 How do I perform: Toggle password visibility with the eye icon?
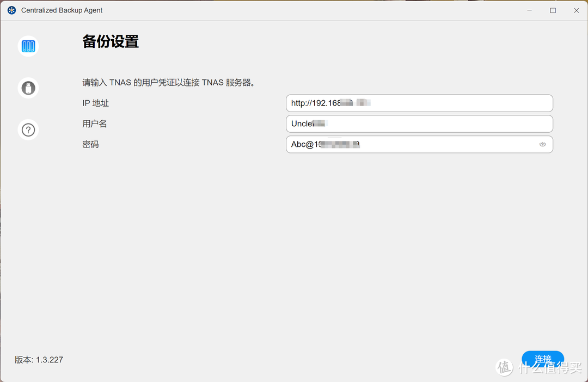(x=542, y=145)
